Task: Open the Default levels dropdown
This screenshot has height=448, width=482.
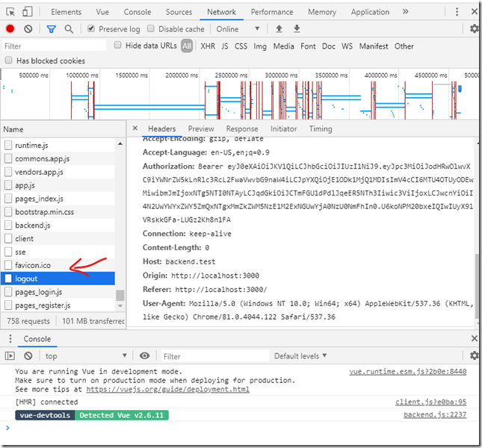Action: pos(300,356)
